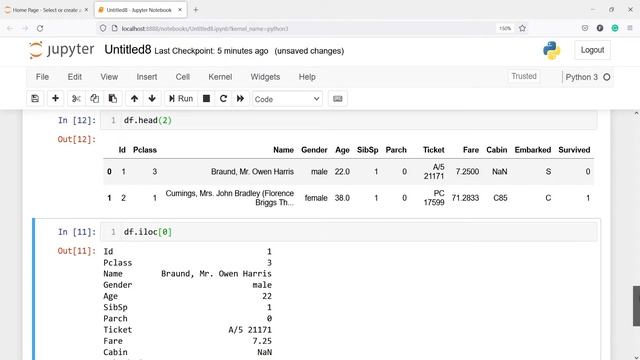Run the selected cell

click(181, 99)
